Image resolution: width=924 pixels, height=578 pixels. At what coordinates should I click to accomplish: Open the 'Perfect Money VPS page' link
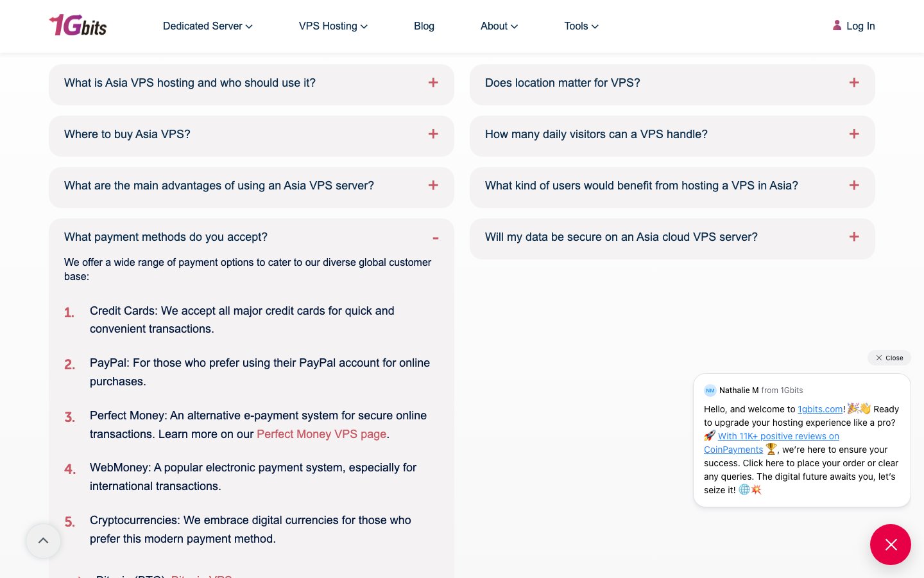(x=321, y=434)
